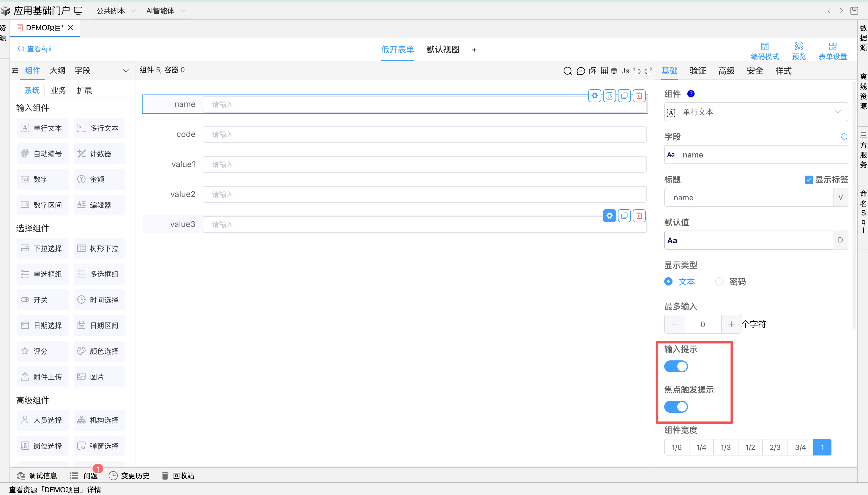868x495 pixels.
Task: Disable the 焦点触发提示 switch
Action: point(676,406)
